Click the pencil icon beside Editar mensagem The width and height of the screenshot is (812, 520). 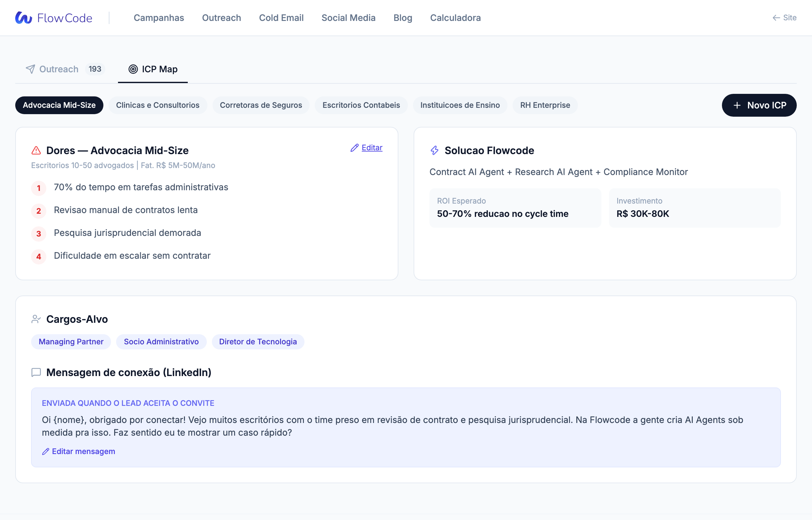46,452
